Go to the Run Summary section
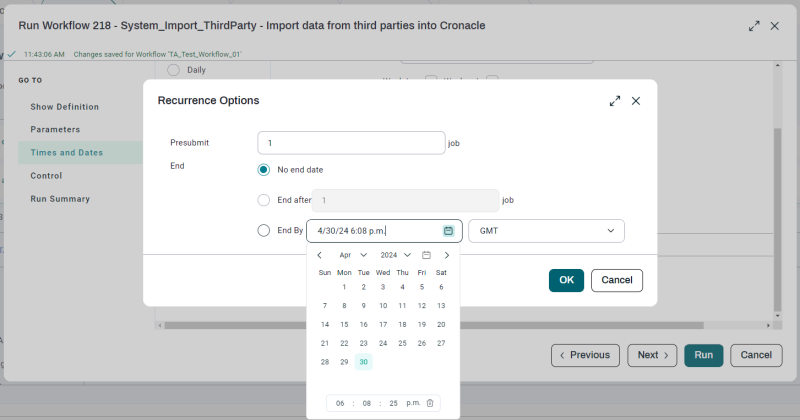The image size is (800, 420). pyautogui.click(x=60, y=199)
